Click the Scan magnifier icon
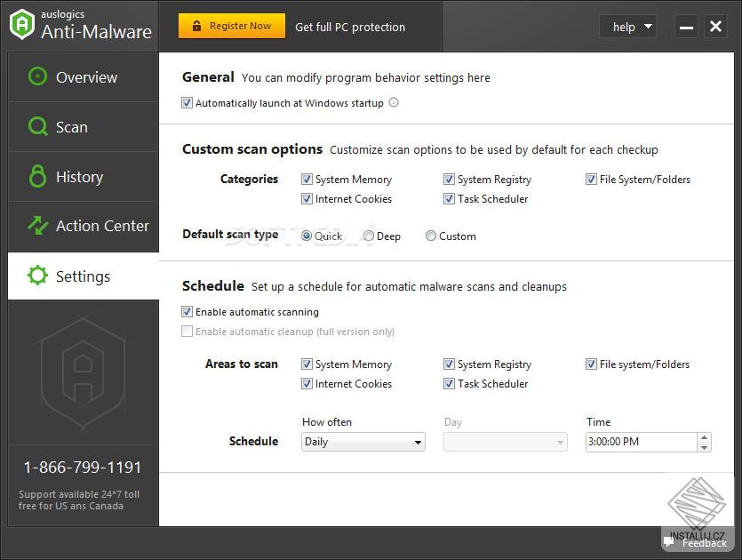Image resolution: width=742 pixels, height=560 pixels. [x=38, y=126]
